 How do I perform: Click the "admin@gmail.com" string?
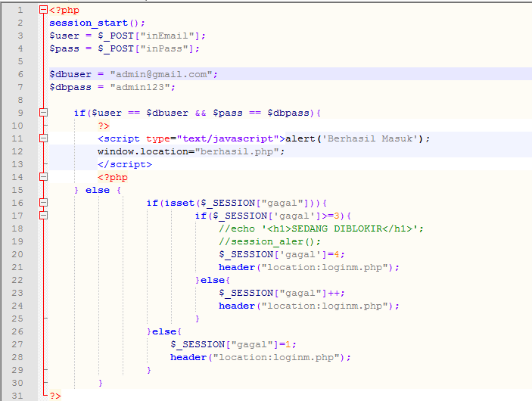(161, 74)
